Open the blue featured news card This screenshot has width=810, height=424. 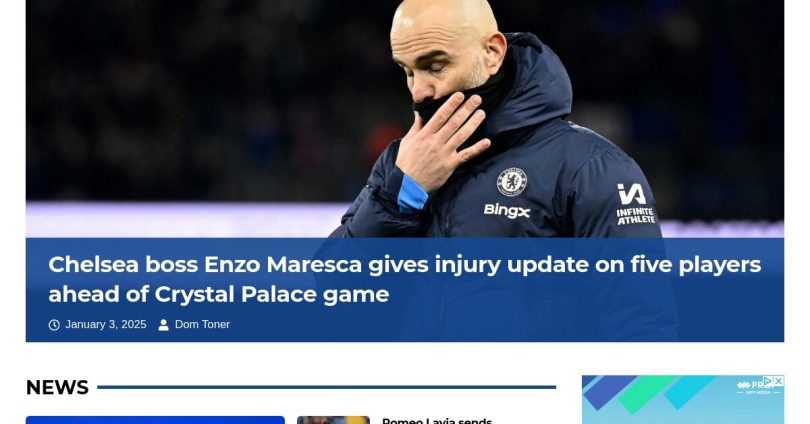click(x=155, y=420)
